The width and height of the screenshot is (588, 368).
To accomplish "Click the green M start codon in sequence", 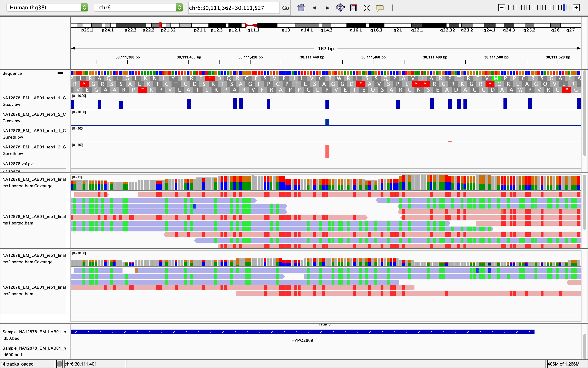I will (x=496, y=78).
